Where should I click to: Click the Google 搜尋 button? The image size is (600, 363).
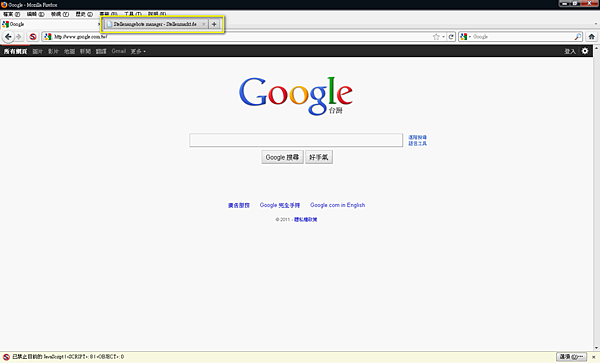(282, 157)
